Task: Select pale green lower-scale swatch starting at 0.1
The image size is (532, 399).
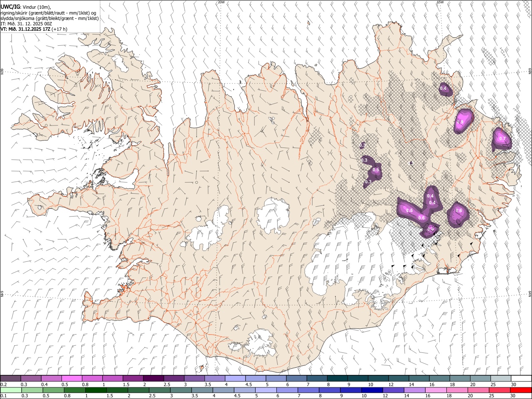Action: click(x=10, y=390)
